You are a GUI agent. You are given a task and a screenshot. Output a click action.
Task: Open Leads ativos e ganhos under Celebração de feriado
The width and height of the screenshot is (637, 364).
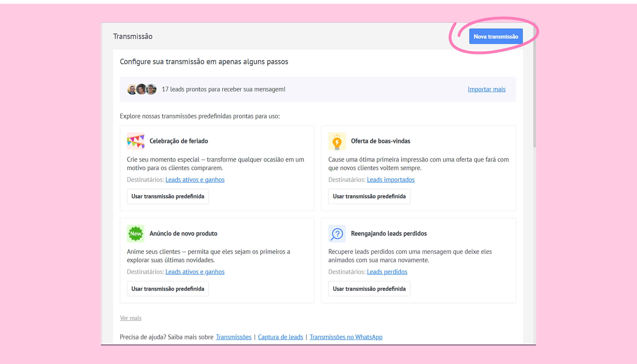(195, 180)
